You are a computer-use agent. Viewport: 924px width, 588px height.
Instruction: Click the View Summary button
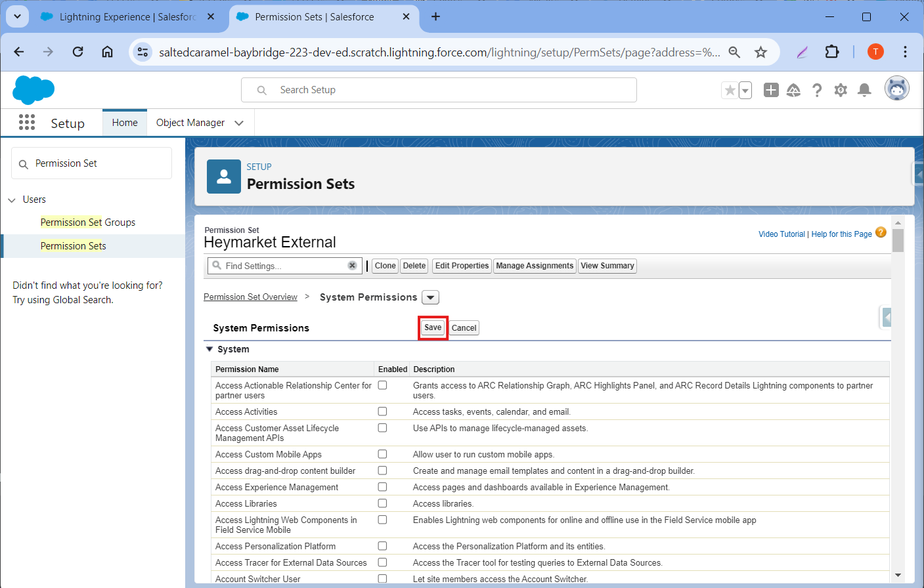click(607, 266)
